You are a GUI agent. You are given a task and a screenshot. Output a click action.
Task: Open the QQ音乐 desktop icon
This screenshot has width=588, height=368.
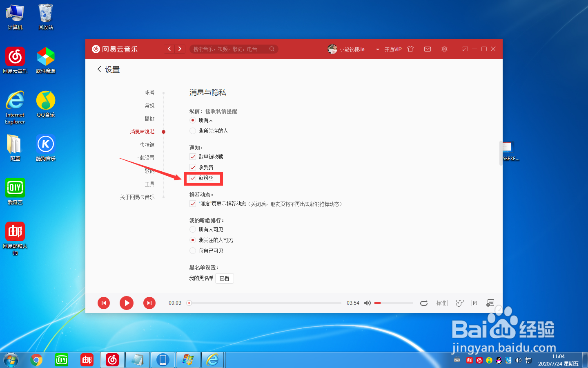(46, 104)
